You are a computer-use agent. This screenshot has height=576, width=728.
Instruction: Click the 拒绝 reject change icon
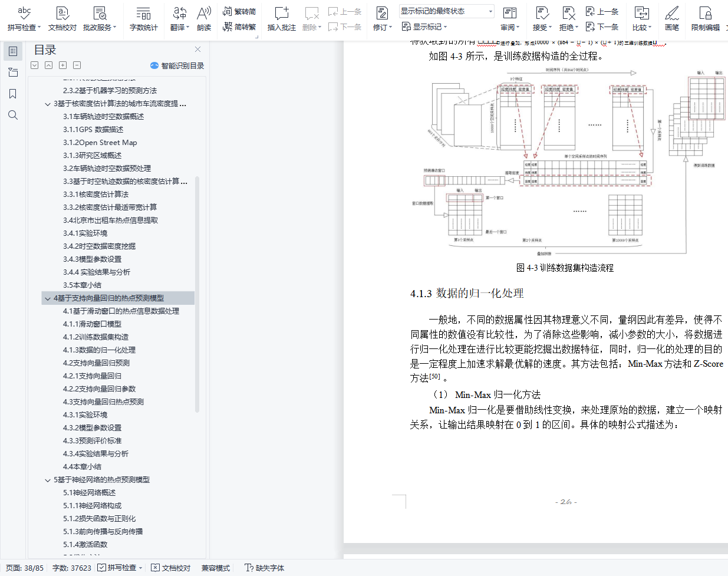[568, 14]
